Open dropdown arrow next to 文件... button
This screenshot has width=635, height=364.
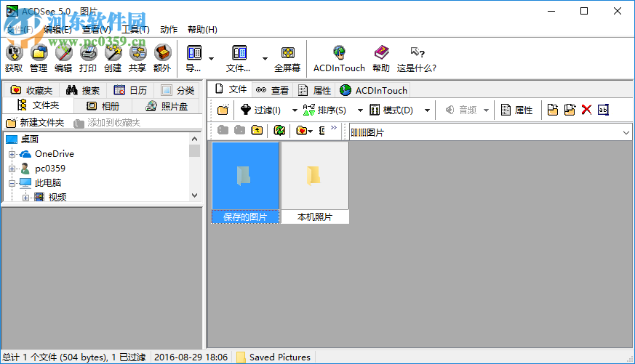[265, 59]
